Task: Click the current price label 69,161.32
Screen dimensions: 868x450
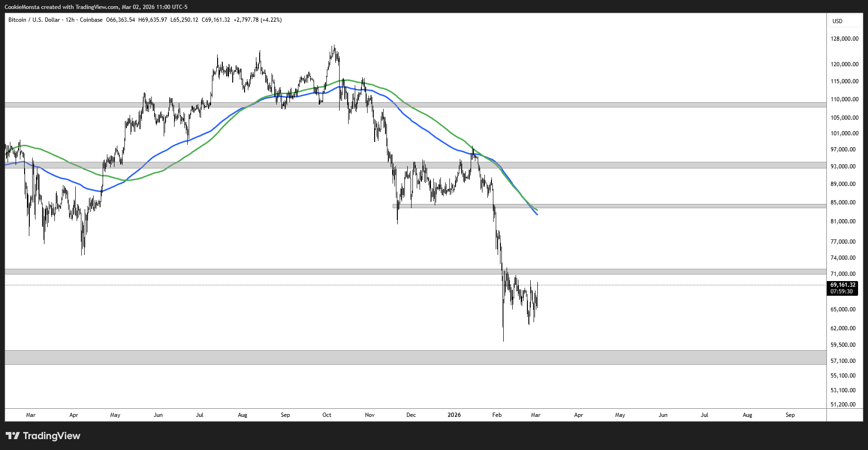Action: click(843, 285)
